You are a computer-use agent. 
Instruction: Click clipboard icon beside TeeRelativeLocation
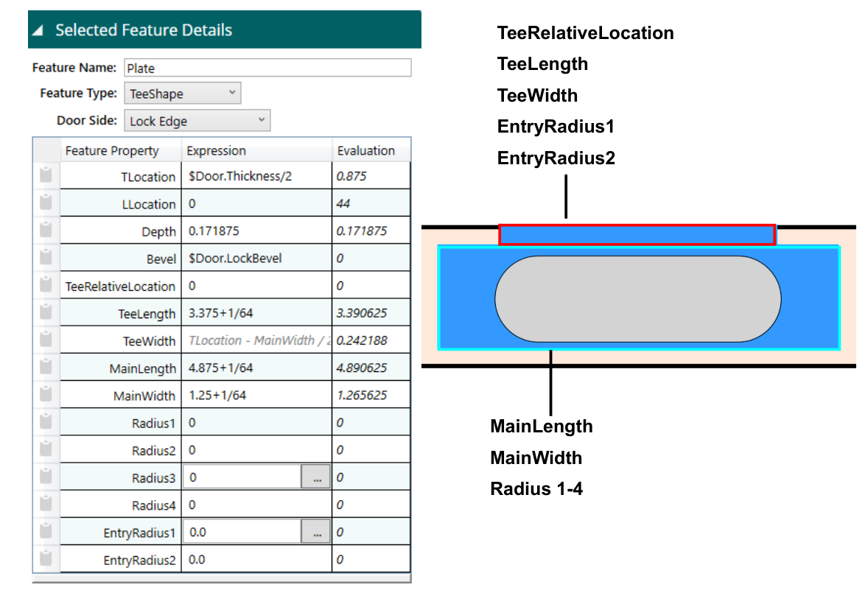pos(46,285)
